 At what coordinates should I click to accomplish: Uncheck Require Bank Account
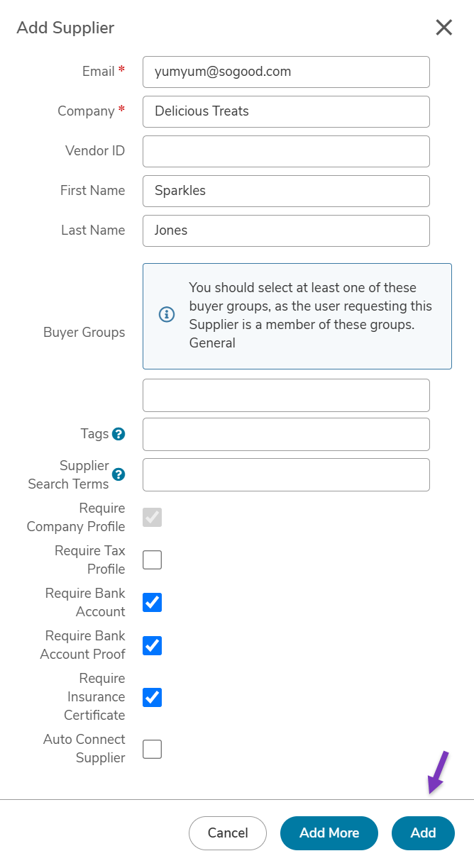[x=152, y=602]
